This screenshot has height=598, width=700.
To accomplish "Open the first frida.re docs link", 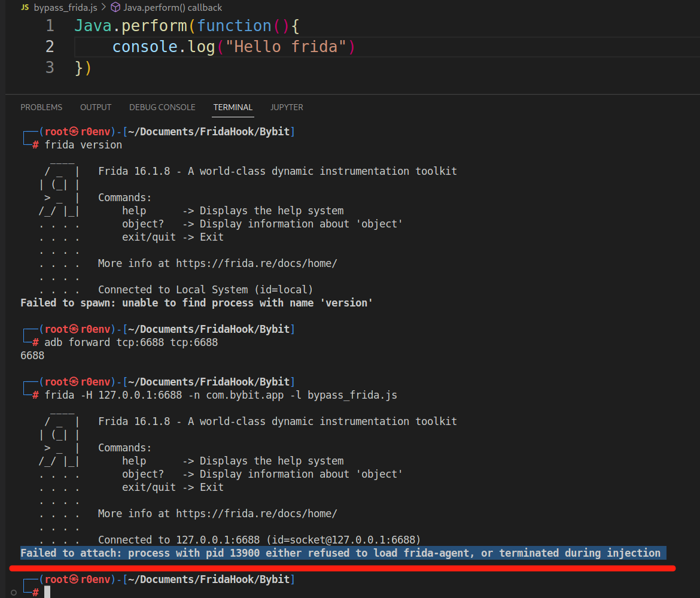I will [x=256, y=263].
